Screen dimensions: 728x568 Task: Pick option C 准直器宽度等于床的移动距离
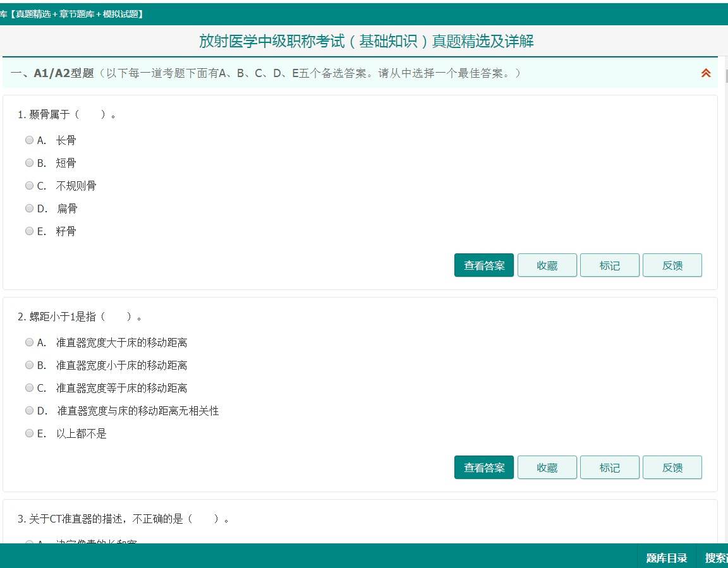tap(29, 387)
